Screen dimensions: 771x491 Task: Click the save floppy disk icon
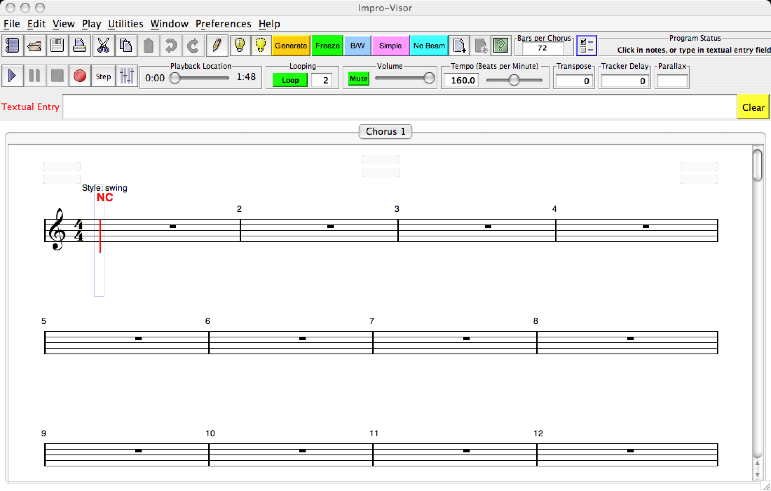pyautogui.click(x=57, y=45)
